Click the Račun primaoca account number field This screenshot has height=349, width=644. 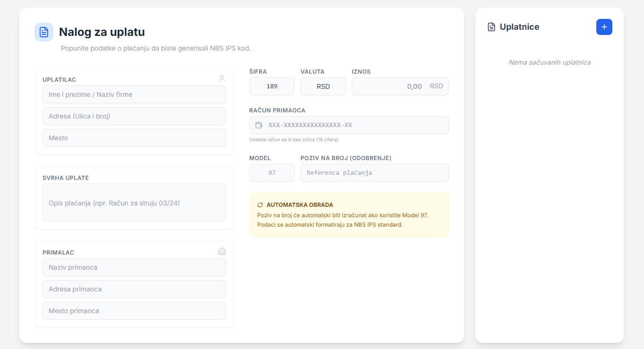coord(354,125)
